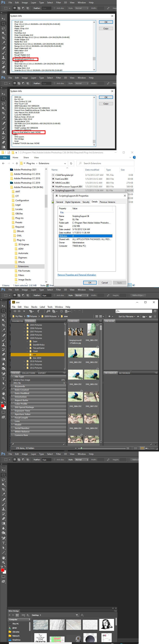Expand the 2010 Pictures folder in Bridge
The image size is (159, 644).
[x=25, y=361]
